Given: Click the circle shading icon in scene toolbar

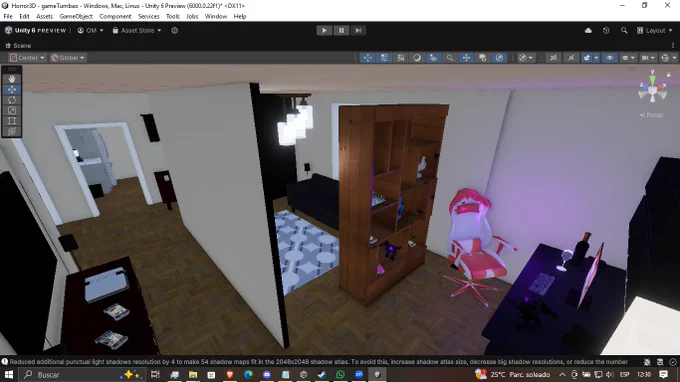Looking at the screenshot, I should (x=417, y=58).
